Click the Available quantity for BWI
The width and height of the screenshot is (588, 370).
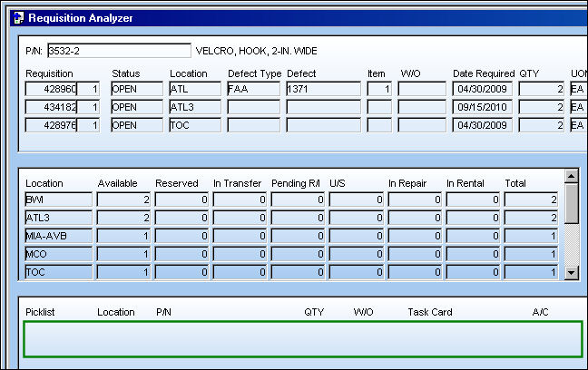coord(123,200)
